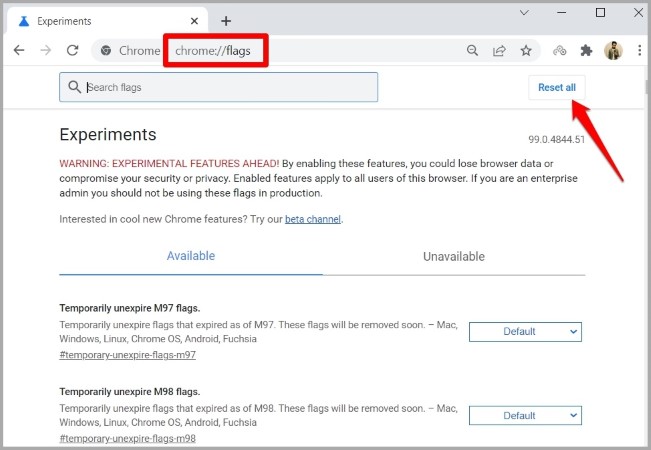
Task: Click 'Temporarily unexpire M97 flags.' title
Action: (x=130, y=308)
